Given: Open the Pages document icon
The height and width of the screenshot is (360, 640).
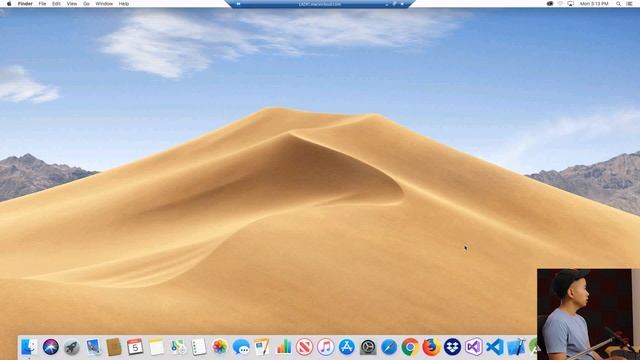Looking at the screenshot, I should click(262, 347).
